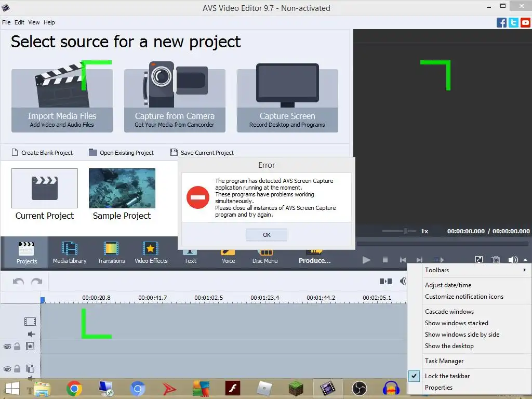Image resolution: width=532 pixels, height=399 pixels.
Task: Open the Video Effects tab
Action: (x=151, y=252)
